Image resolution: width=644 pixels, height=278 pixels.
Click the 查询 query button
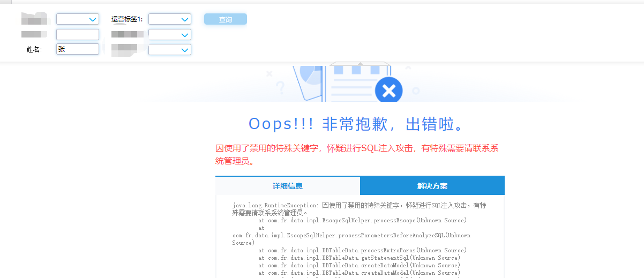pyautogui.click(x=226, y=19)
